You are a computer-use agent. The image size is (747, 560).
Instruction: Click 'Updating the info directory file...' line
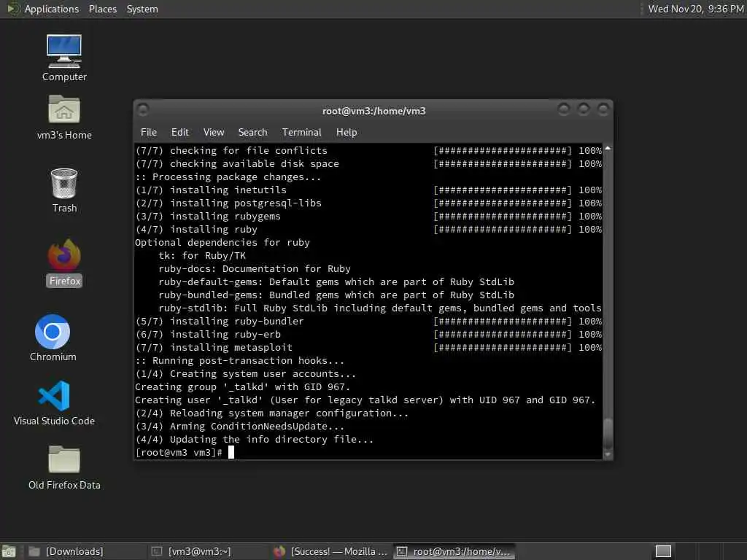255,440
